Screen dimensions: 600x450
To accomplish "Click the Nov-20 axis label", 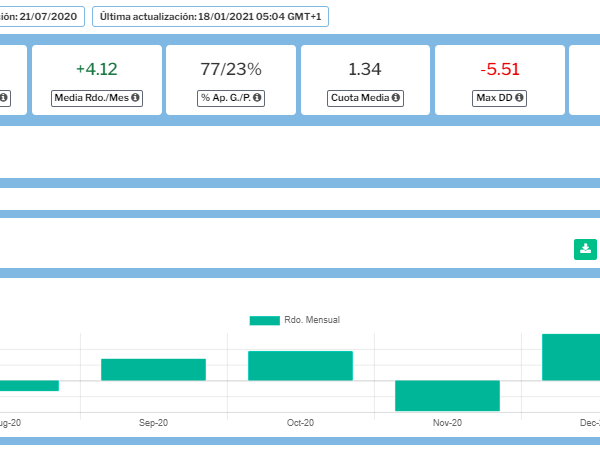I will 447,423.
